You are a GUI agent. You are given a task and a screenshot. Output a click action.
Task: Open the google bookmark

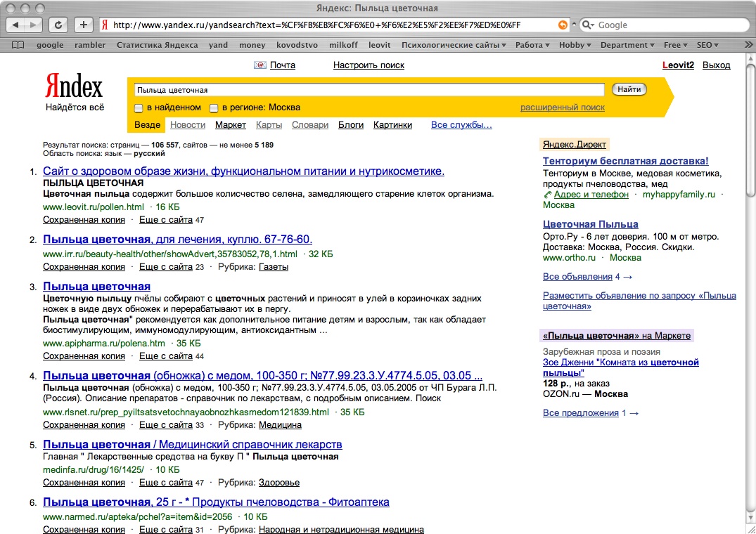click(50, 45)
